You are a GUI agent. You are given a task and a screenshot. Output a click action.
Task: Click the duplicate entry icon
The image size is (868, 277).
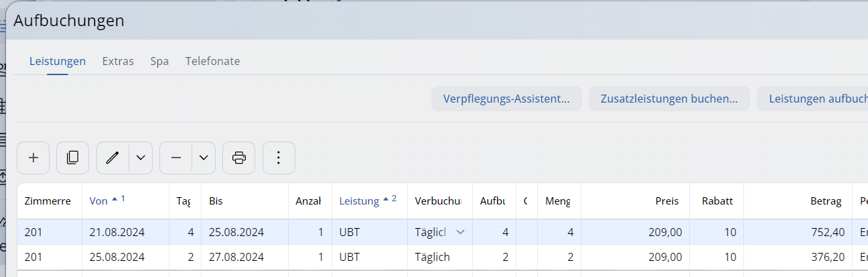tap(73, 158)
